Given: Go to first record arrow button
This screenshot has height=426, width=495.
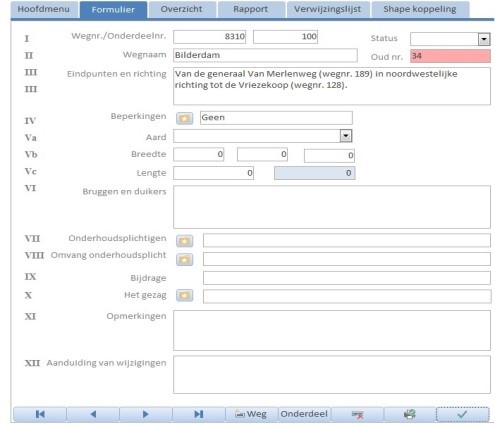Looking at the screenshot, I should coord(40,414).
